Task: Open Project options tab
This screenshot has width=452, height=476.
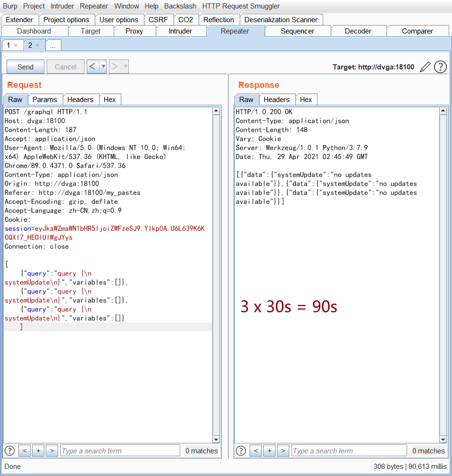Action: click(x=67, y=20)
